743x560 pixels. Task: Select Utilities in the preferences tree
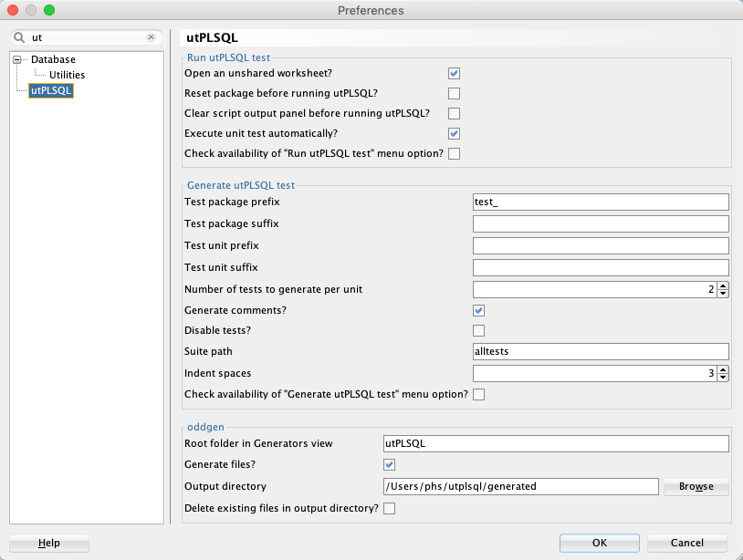[67, 75]
